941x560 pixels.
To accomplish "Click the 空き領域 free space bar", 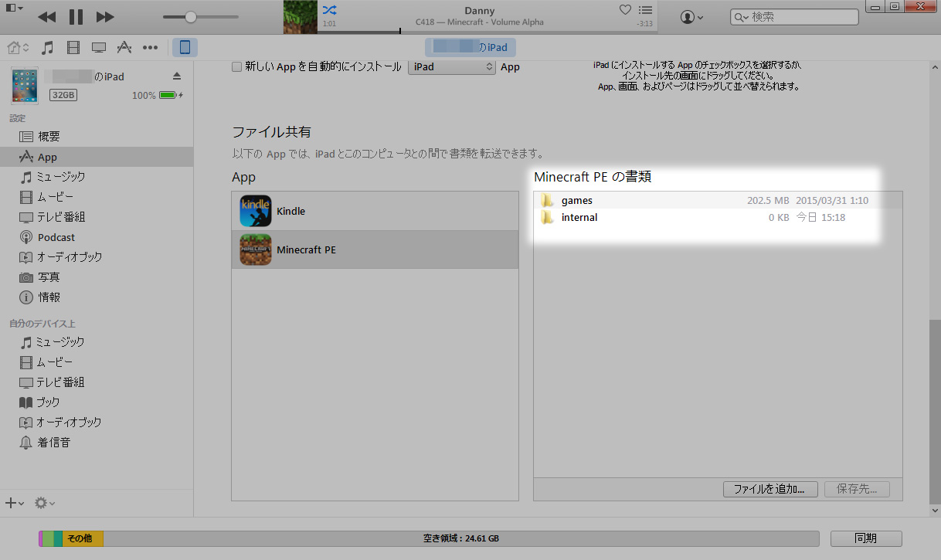I will click(x=461, y=538).
